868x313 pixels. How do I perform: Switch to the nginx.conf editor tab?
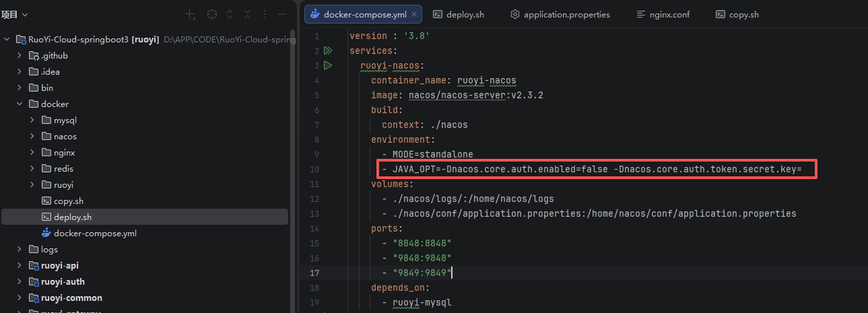pyautogui.click(x=663, y=14)
